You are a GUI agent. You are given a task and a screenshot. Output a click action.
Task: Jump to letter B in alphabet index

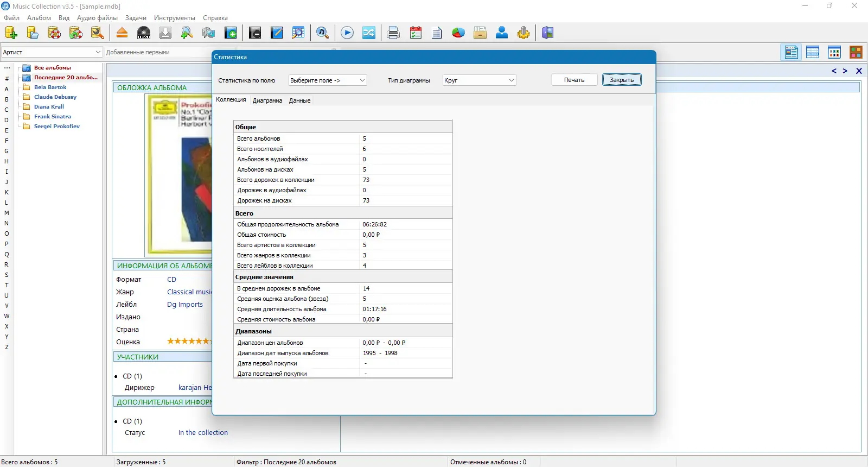click(7, 99)
